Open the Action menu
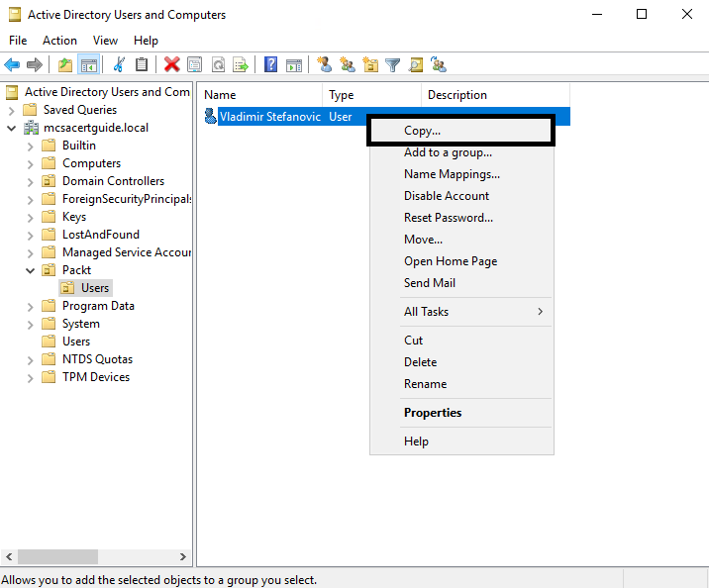 coord(59,41)
